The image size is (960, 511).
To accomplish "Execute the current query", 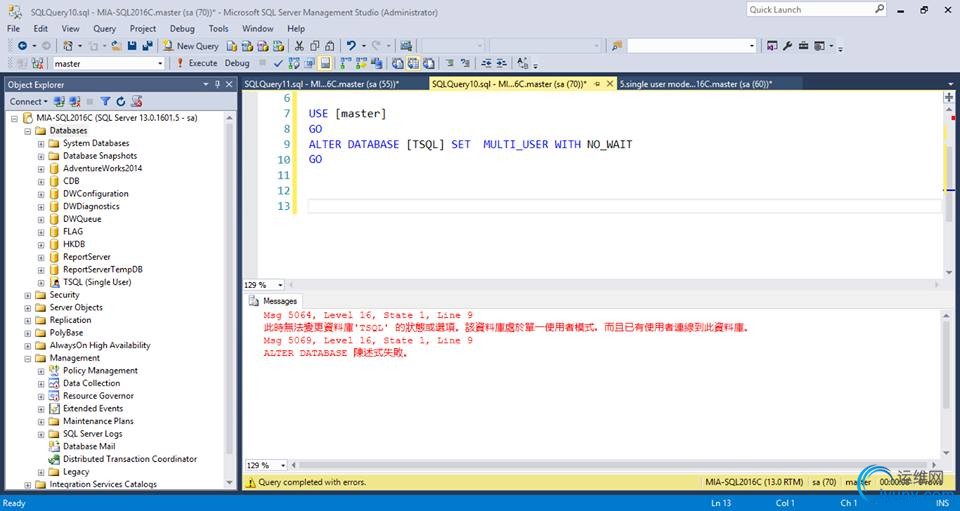I will click(197, 63).
